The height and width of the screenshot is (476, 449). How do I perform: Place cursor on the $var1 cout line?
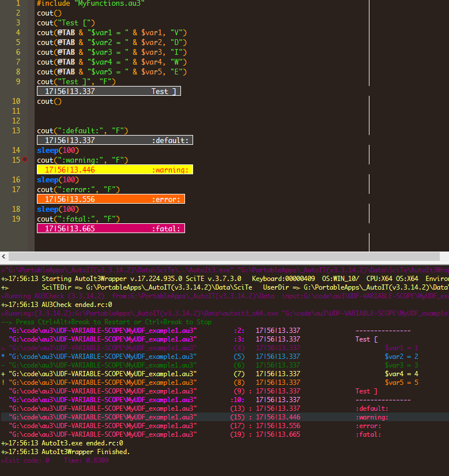point(112,32)
